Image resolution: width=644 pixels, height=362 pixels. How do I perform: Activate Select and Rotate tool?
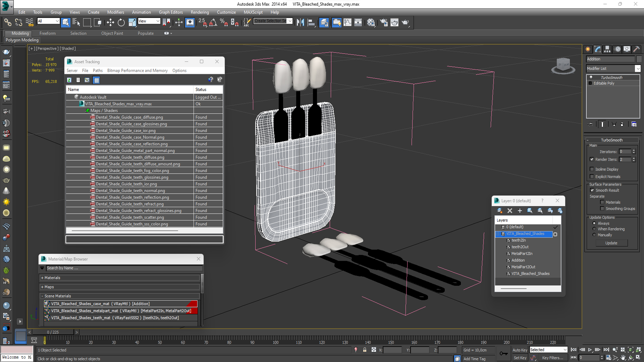tap(121, 22)
